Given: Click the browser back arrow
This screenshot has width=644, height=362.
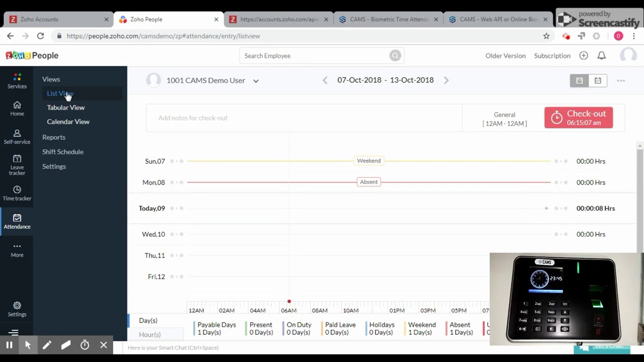Looking at the screenshot, I should pyautogui.click(x=10, y=36).
